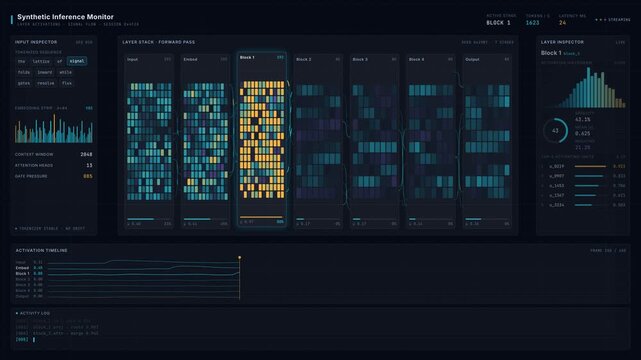Select the Embed row in Activation Timeline
641x360 pixels.
point(127,268)
